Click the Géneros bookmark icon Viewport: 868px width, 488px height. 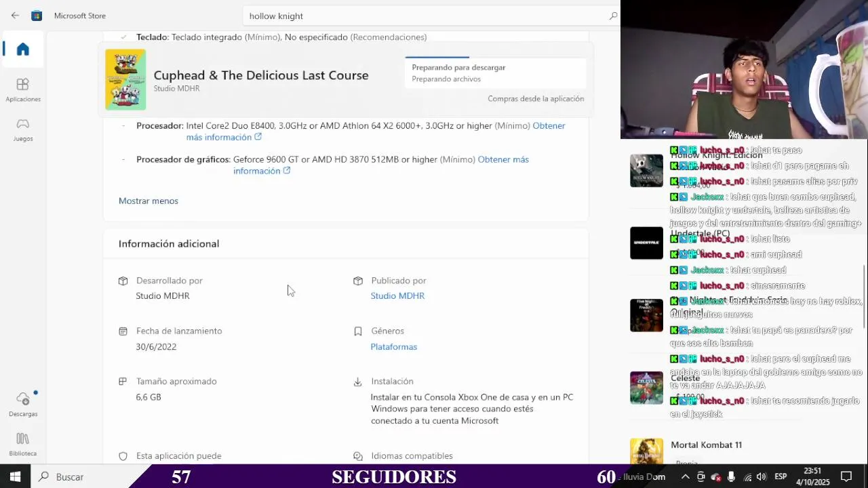coord(358,331)
